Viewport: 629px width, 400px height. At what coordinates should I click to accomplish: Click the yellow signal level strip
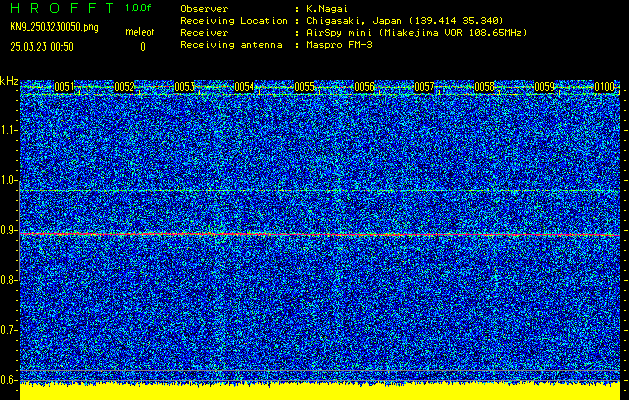click(320, 392)
